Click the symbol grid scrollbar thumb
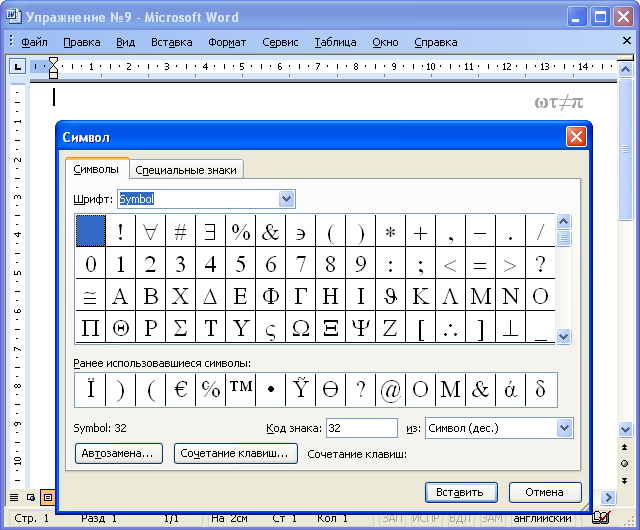 (x=563, y=238)
